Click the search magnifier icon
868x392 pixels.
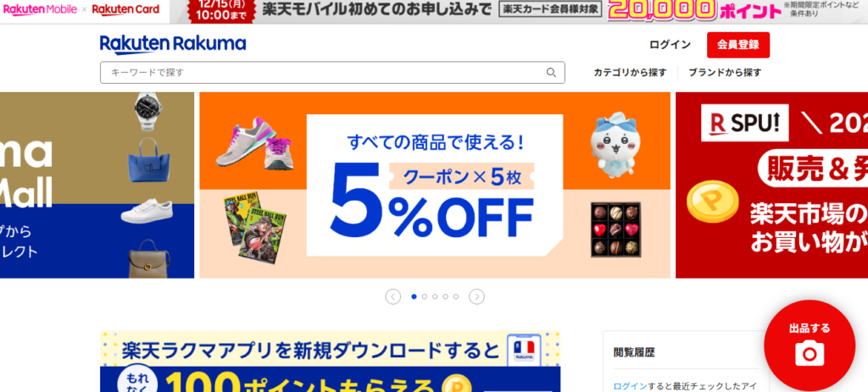[551, 73]
